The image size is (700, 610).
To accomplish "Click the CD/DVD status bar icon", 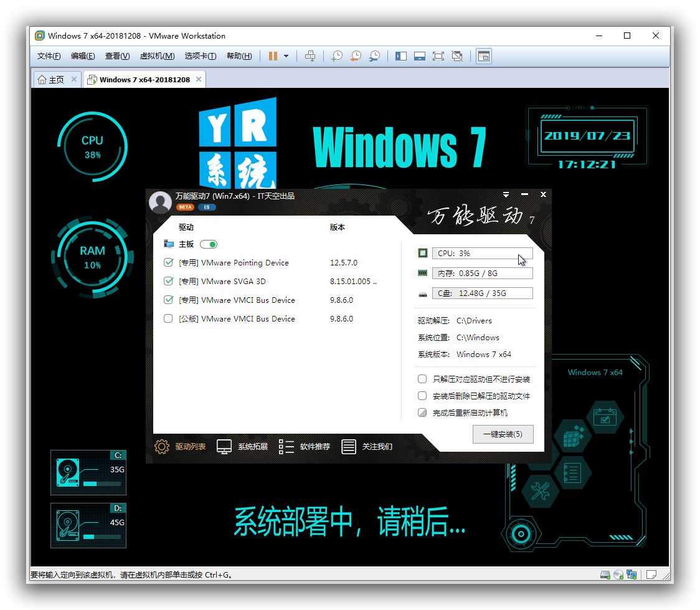I will (x=618, y=574).
